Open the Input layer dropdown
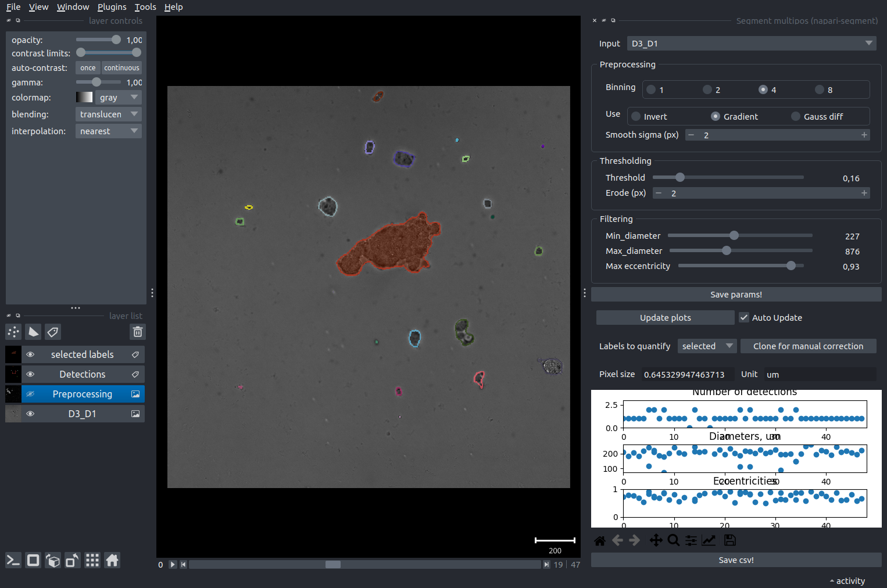The width and height of the screenshot is (887, 588). tap(751, 44)
